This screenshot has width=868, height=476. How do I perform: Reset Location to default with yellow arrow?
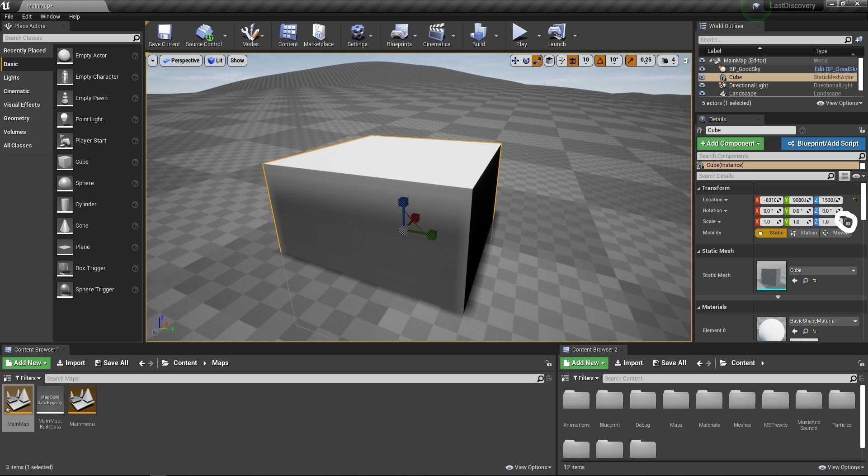tap(854, 200)
